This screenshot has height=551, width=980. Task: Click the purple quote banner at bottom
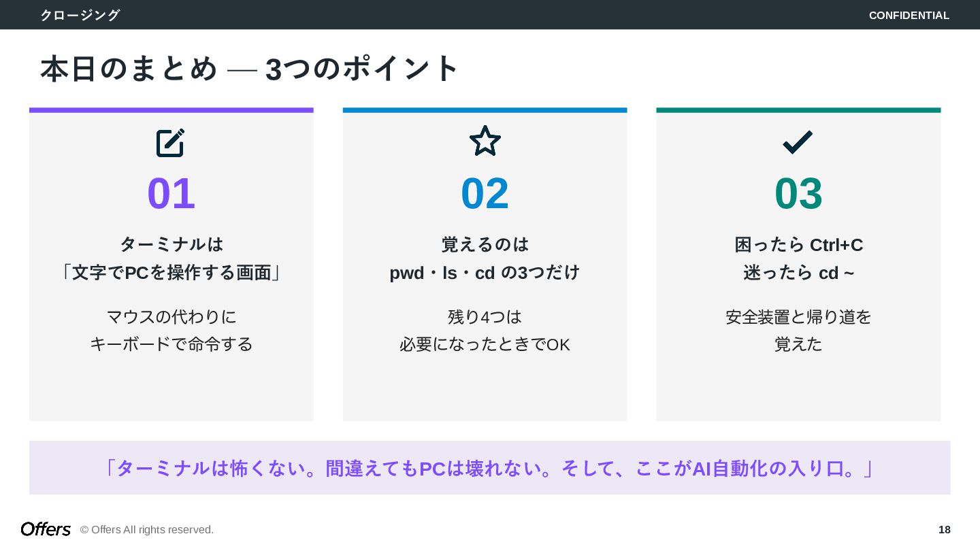(490, 468)
